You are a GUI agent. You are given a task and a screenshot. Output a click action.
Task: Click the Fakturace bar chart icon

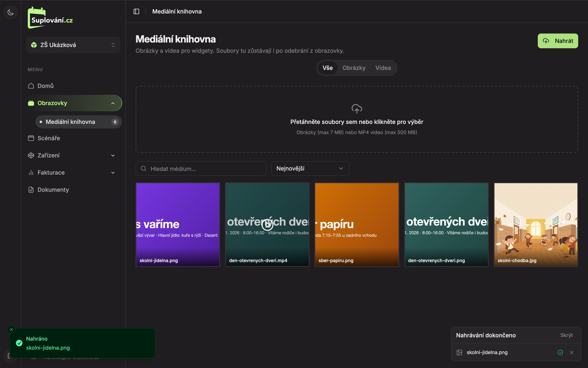click(x=31, y=173)
